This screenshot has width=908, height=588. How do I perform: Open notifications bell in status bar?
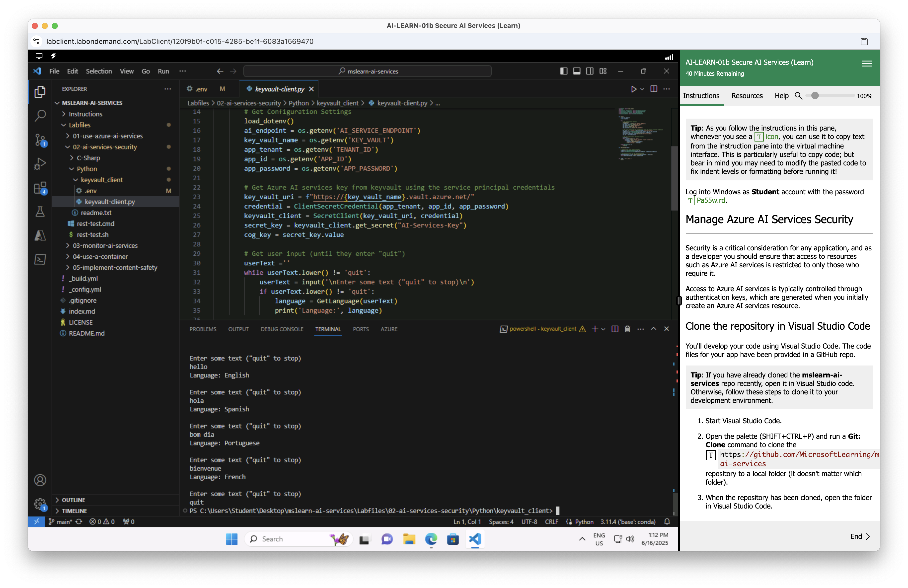[x=667, y=522]
